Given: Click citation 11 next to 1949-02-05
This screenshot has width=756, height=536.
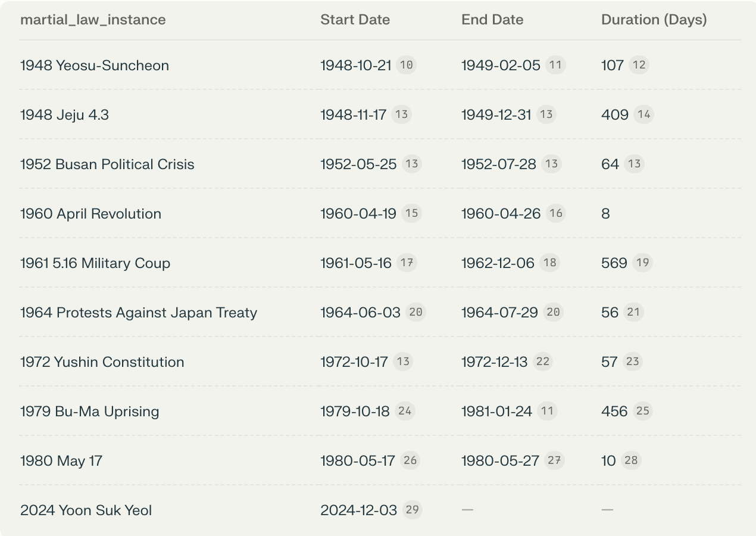Looking at the screenshot, I should click(x=555, y=65).
